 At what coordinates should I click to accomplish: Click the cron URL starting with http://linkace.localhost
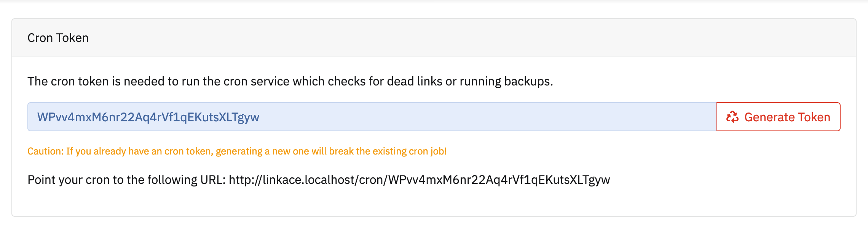[x=419, y=180]
